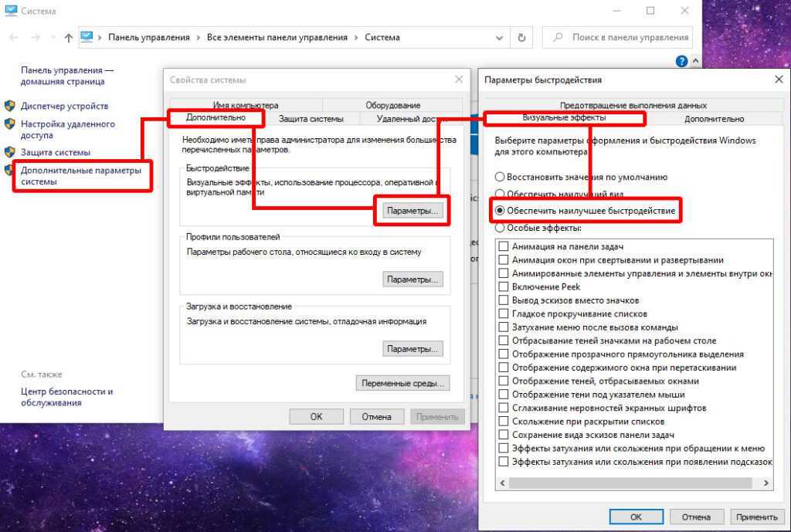Click the shield icon beside Защита системы
Image resolution: width=791 pixels, height=532 pixels.
point(10,152)
